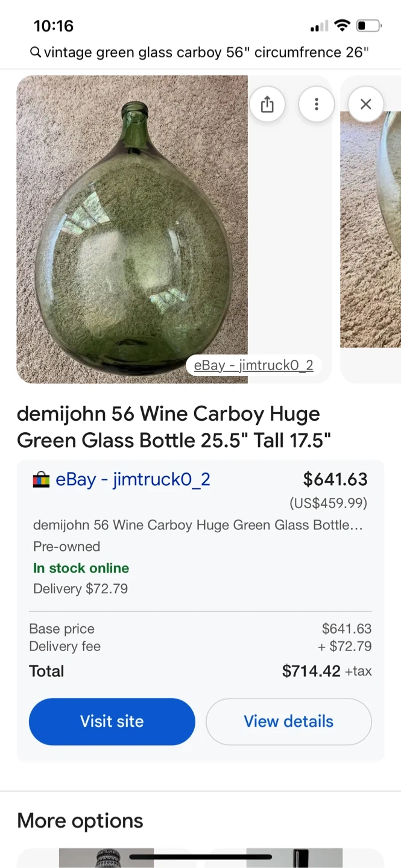Open the three-dot more options menu
The width and height of the screenshot is (401, 868).
(x=317, y=104)
